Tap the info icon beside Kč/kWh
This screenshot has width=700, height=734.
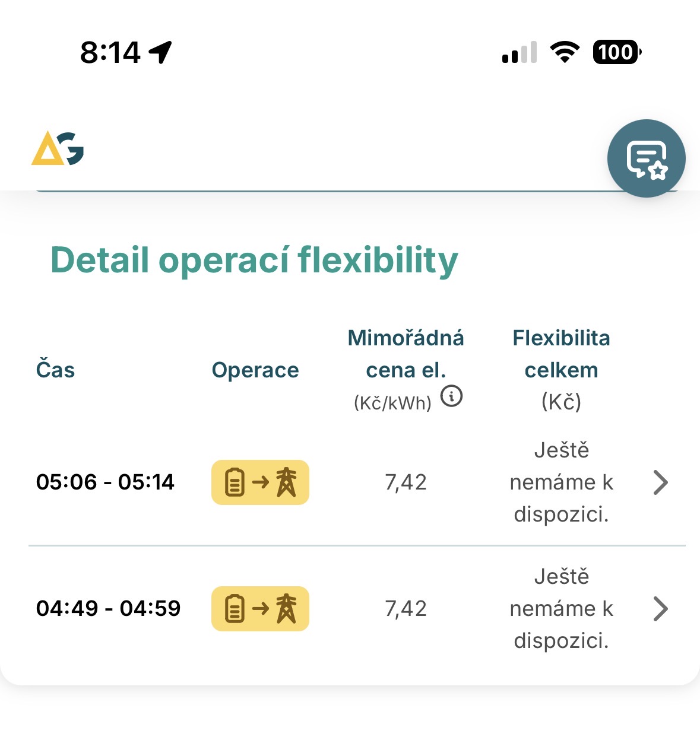[452, 396]
